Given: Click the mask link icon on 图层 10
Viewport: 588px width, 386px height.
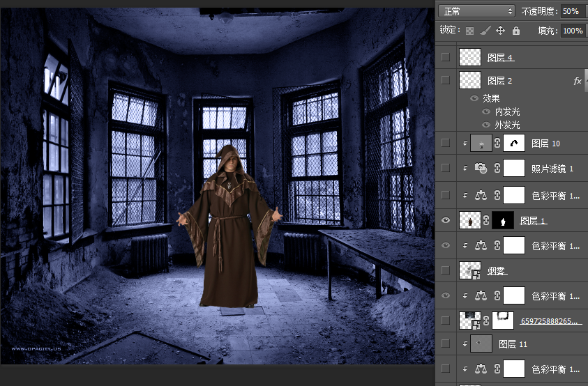Looking at the screenshot, I should (497, 144).
